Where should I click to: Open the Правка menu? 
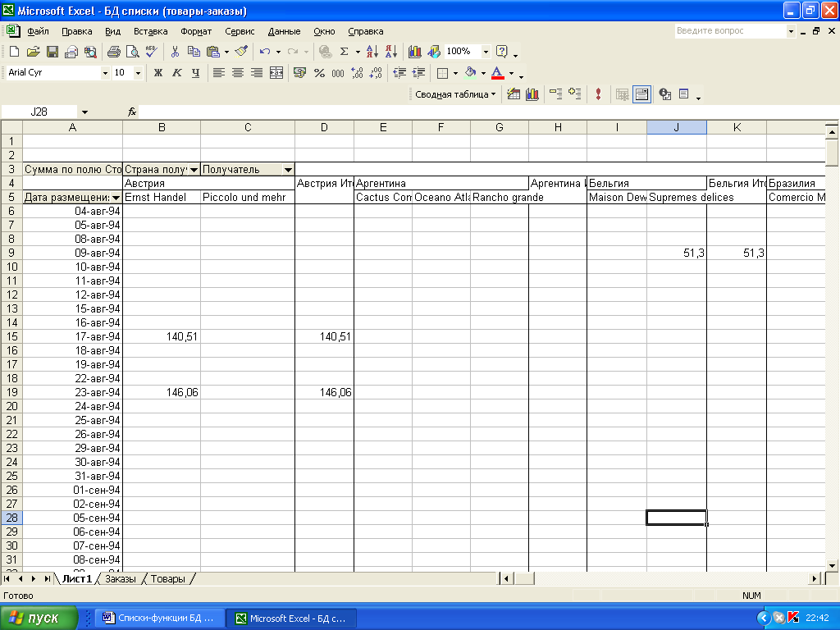click(76, 32)
